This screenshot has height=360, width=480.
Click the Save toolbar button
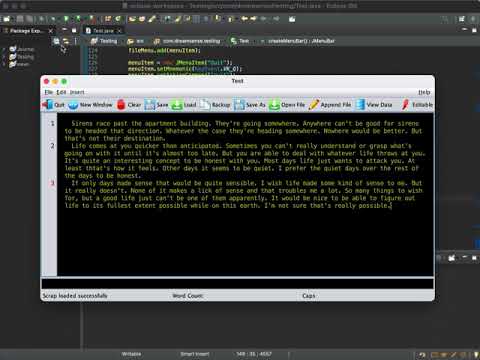click(x=156, y=105)
